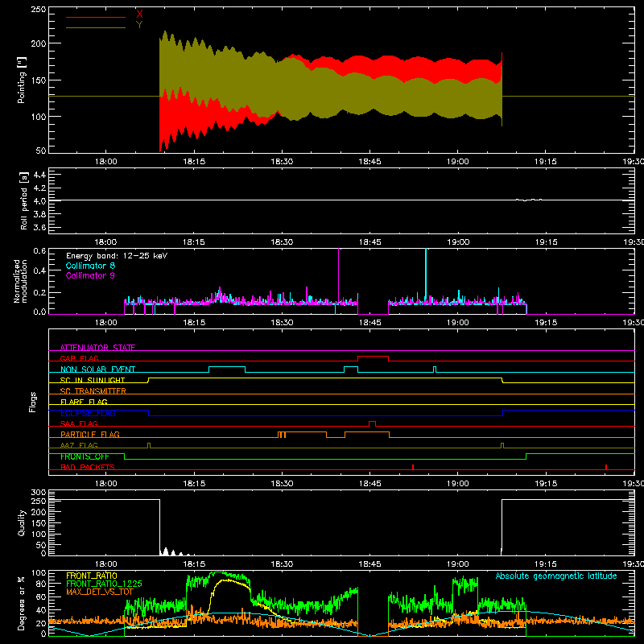This screenshot has height=644, width=644.
Task: Click the ECLIPSE_FLAG label
Action: tap(88, 413)
